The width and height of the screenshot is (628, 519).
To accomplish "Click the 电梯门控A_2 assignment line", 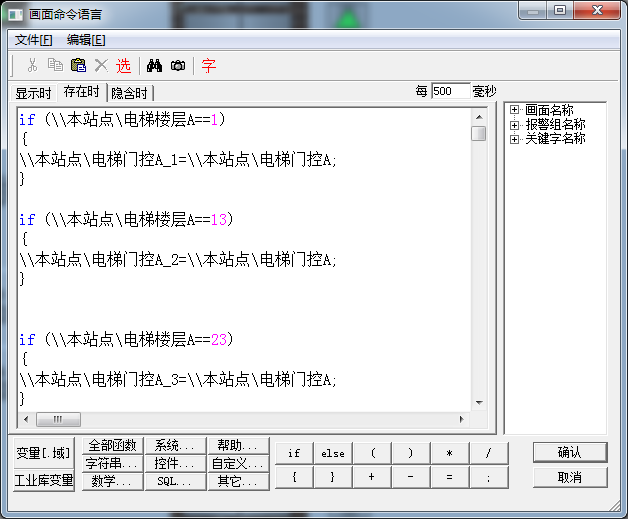I will pos(178,260).
